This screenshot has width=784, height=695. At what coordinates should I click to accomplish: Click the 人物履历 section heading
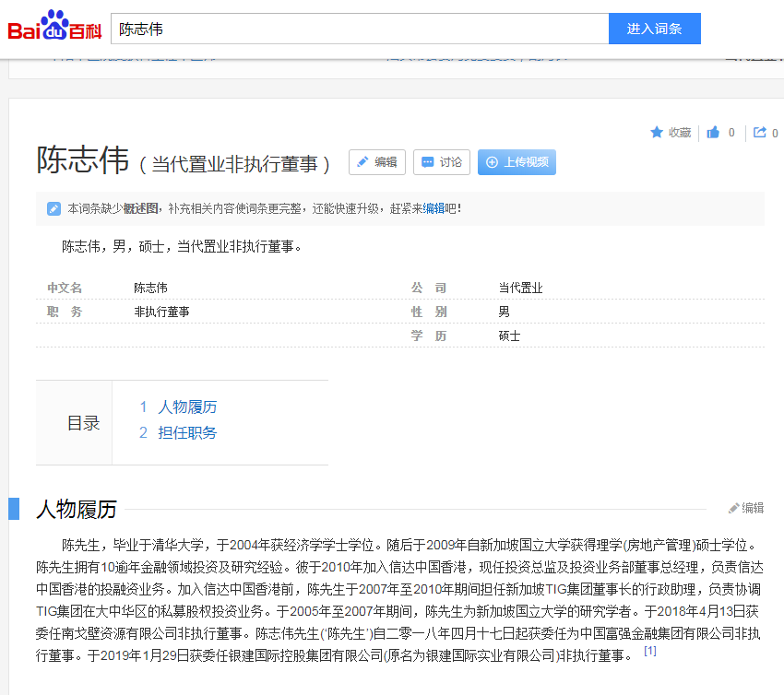coord(77,509)
